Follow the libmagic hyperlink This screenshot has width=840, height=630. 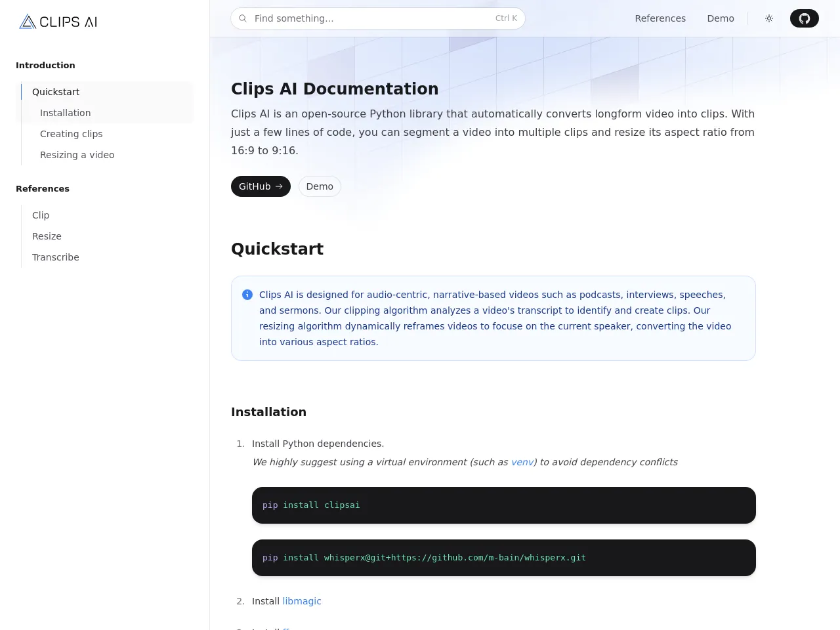click(x=302, y=601)
